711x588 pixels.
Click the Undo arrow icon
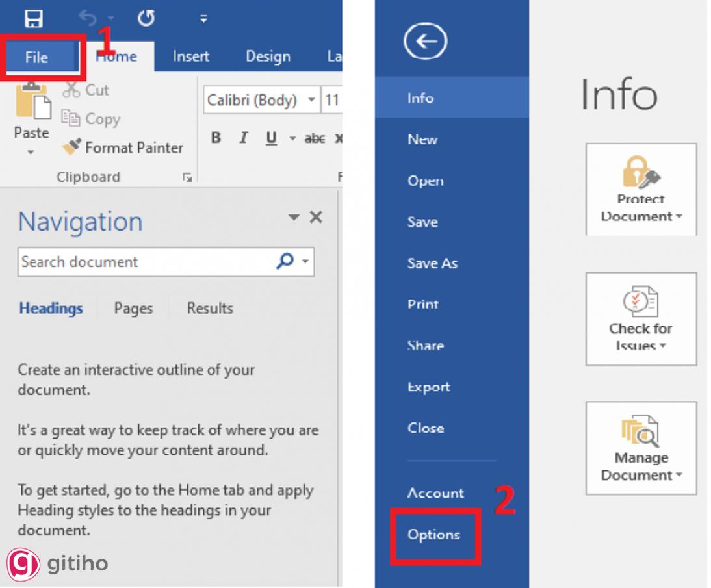point(88,18)
